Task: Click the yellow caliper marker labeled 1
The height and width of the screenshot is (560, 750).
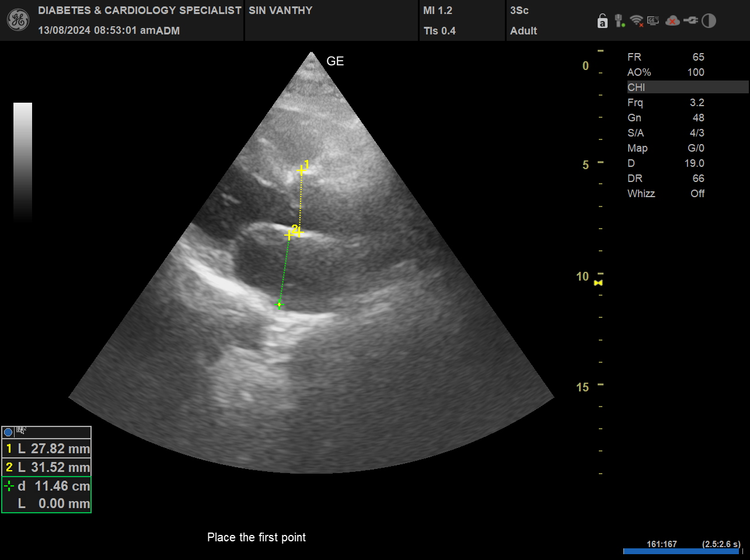Action: [301, 170]
